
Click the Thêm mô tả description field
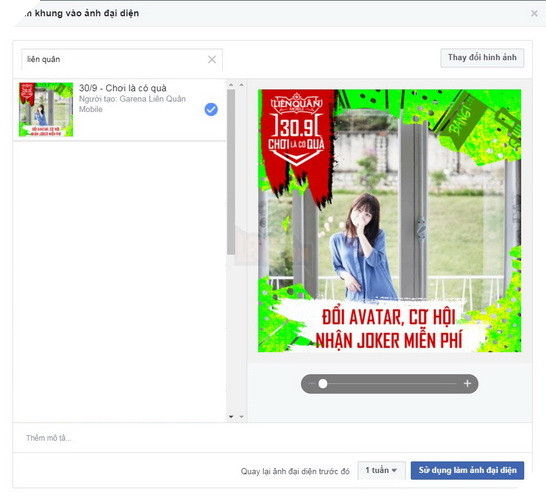tap(272, 438)
